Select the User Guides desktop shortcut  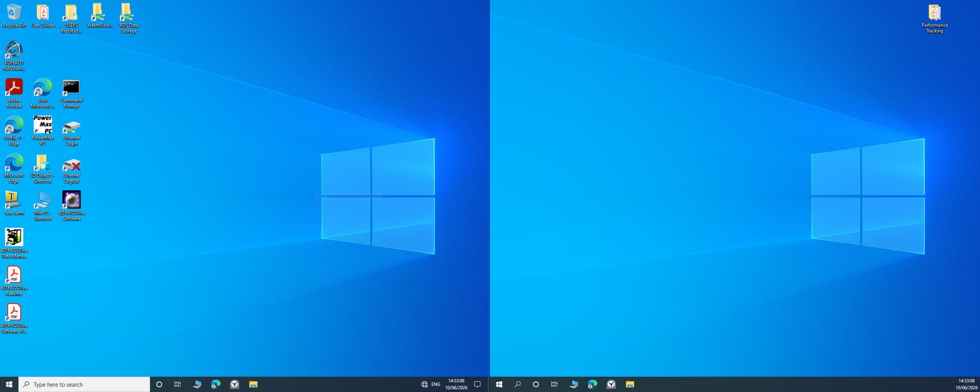point(43,16)
